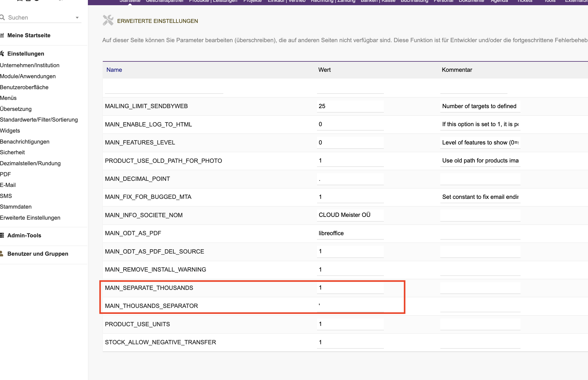Click the Meine Startseite chart icon

point(2,35)
